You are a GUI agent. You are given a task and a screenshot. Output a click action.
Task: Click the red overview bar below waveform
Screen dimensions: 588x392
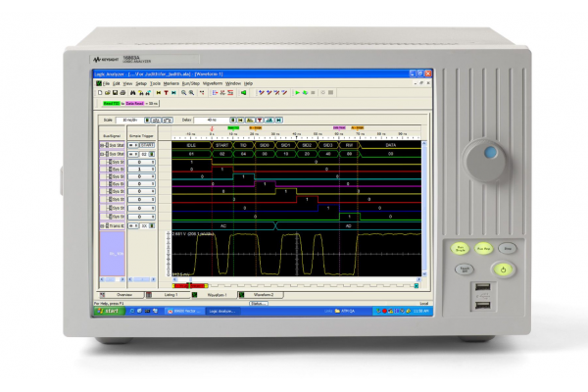(190, 286)
